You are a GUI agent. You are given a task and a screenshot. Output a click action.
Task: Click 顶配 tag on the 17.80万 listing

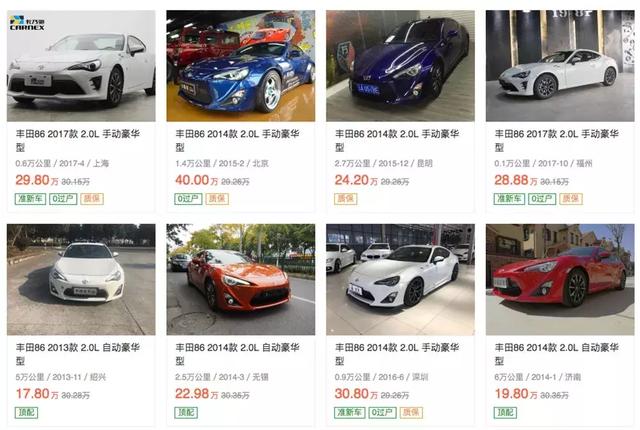coord(27,412)
